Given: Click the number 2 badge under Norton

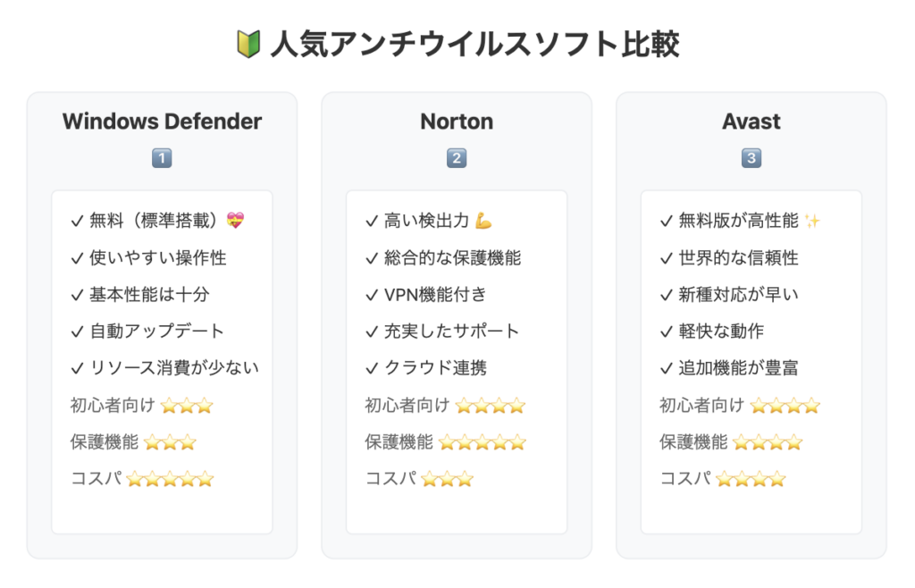Looking at the screenshot, I should point(457,158).
